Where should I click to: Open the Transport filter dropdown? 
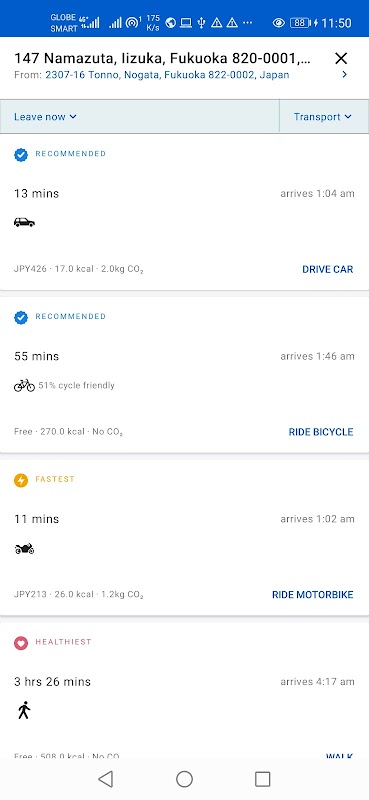tap(323, 117)
